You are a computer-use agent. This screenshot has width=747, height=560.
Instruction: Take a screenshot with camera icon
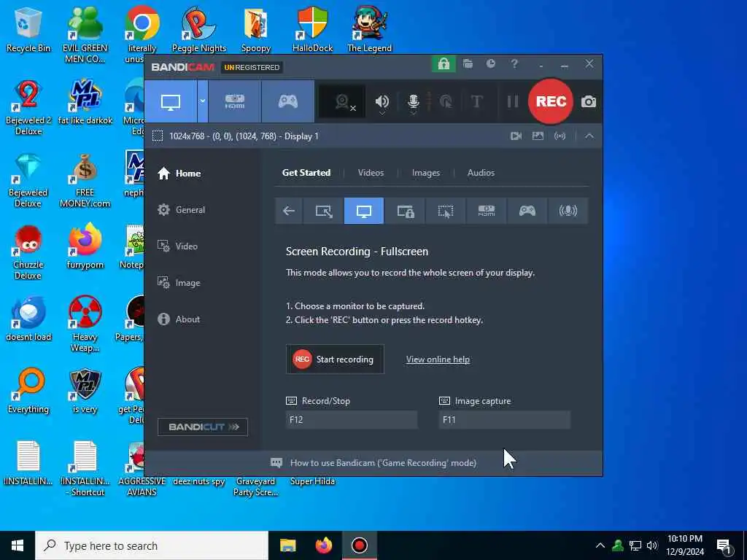pyautogui.click(x=589, y=101)
